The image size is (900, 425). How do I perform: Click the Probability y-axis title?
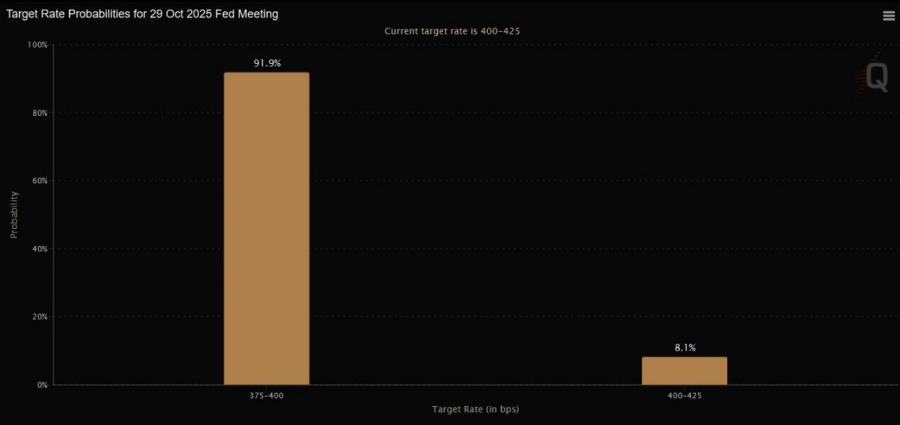click(14, 214)
